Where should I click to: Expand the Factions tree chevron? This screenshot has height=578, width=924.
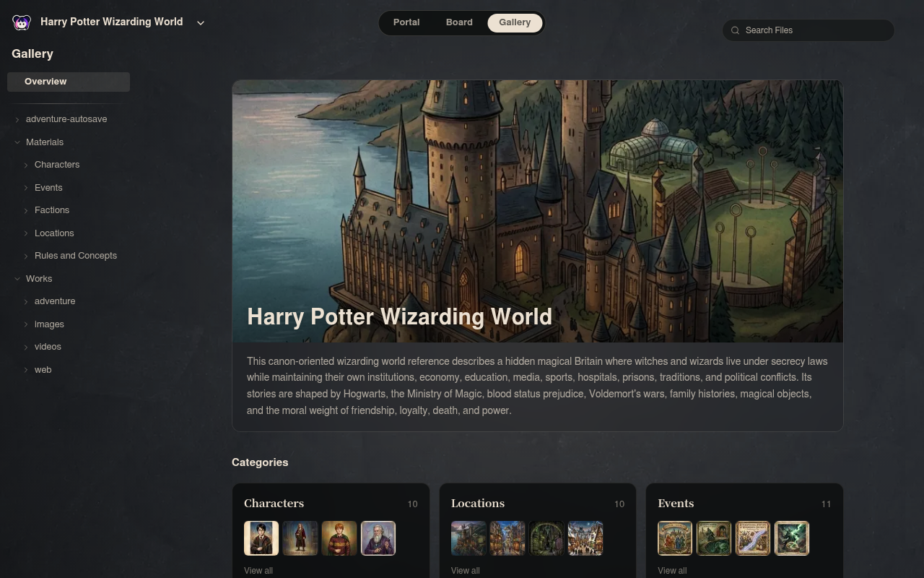[26, 210]
